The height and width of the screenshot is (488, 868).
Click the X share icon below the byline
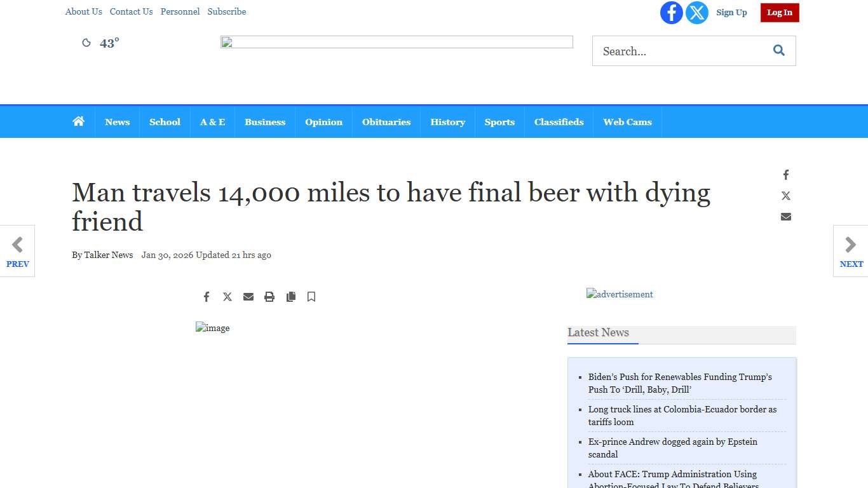[x=227, y=297]
